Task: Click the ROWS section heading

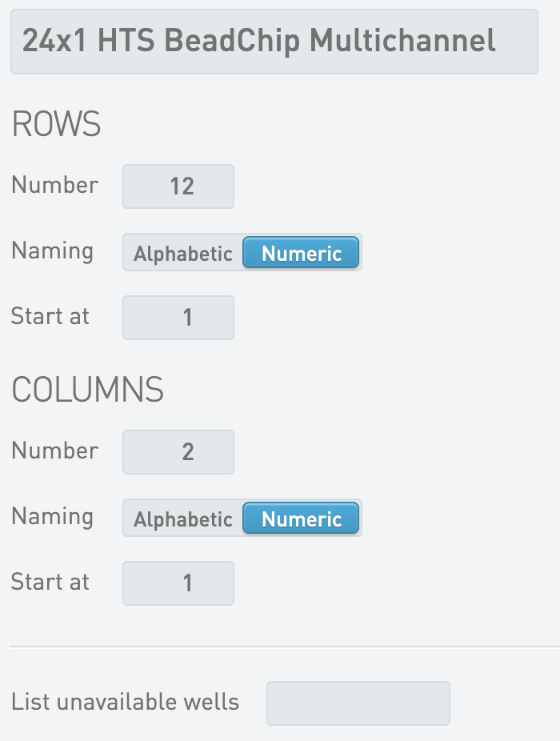Action: click(x=56, y=125)
